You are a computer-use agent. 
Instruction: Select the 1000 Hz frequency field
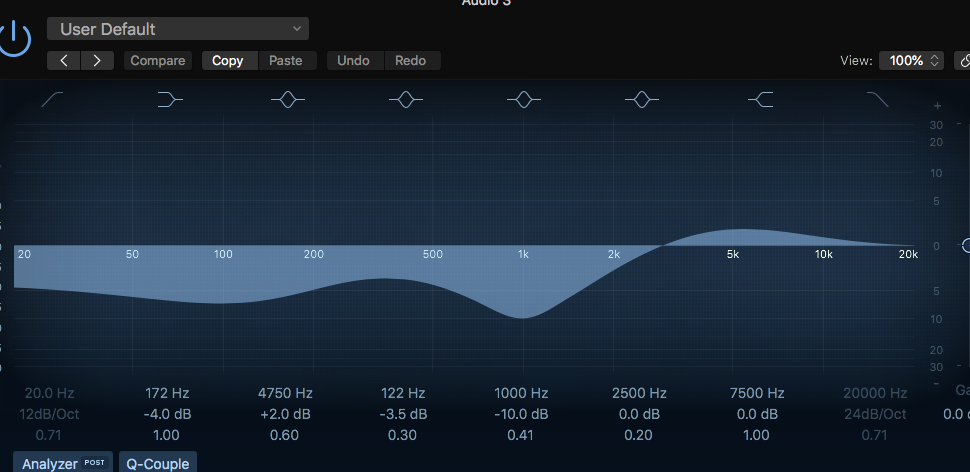tap(523, 393)
